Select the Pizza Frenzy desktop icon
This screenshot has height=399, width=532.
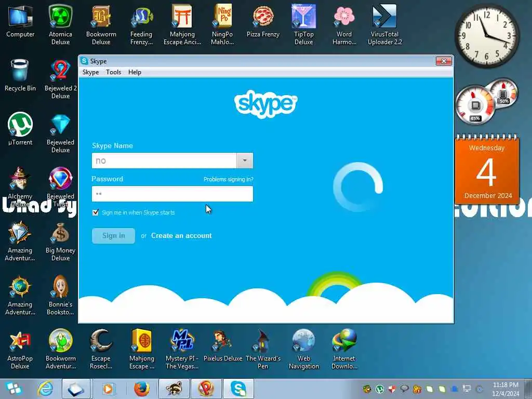click(x=263, y=21)
